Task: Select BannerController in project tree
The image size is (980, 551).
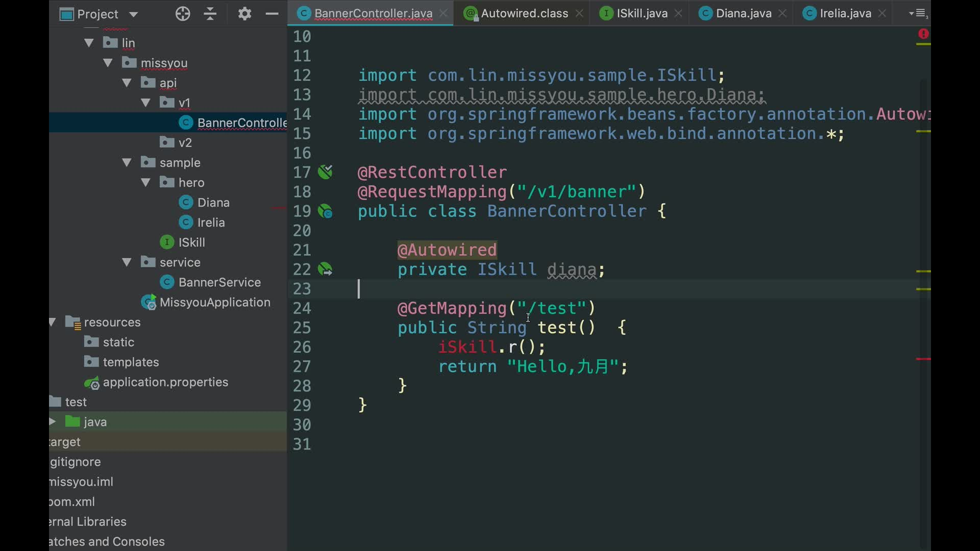Action: [x=168, y=123]
